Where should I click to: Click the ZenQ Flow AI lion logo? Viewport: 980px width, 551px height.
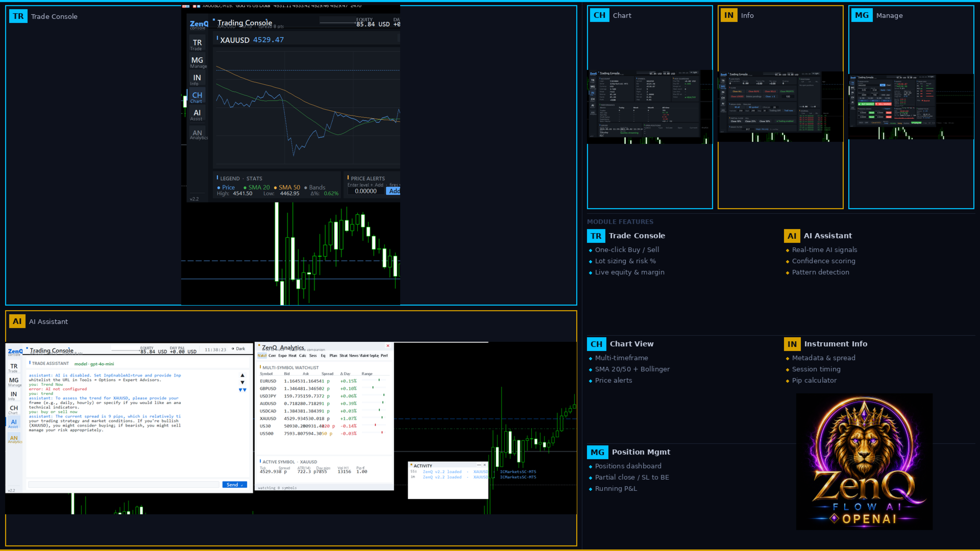pyautogui.click(x=864, y=461)
